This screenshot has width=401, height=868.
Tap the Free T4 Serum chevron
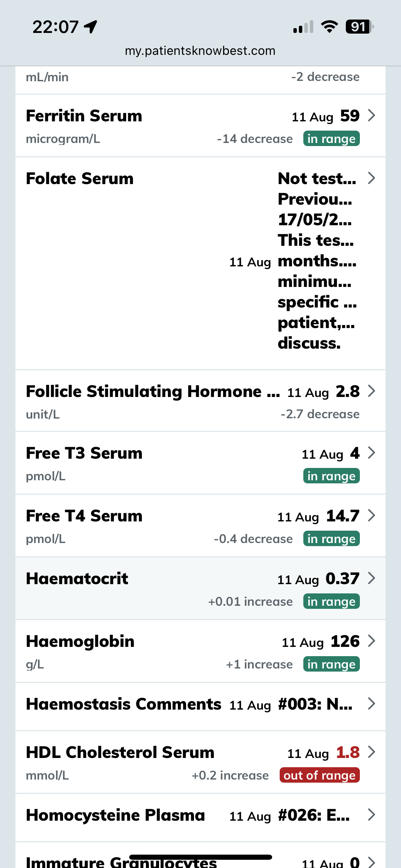[371, 515]
